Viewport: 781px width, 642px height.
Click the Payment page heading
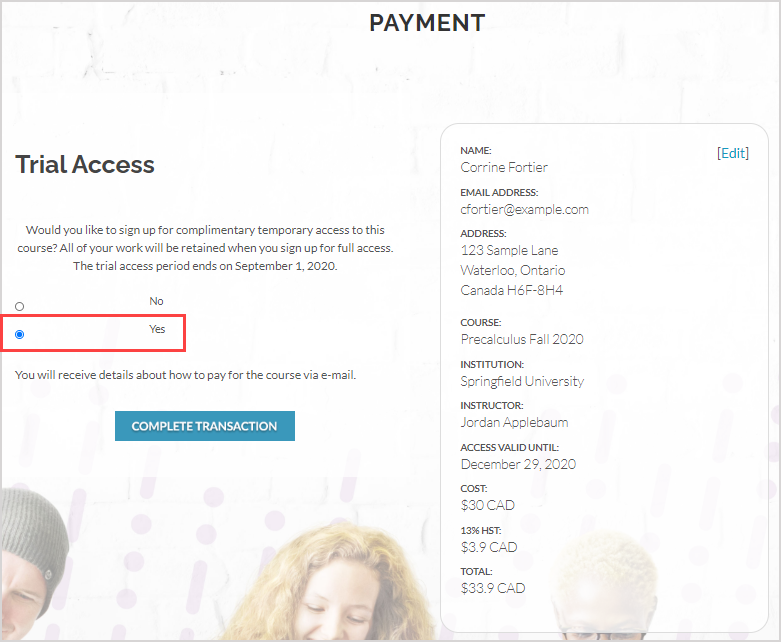click(x=427, y=23)
